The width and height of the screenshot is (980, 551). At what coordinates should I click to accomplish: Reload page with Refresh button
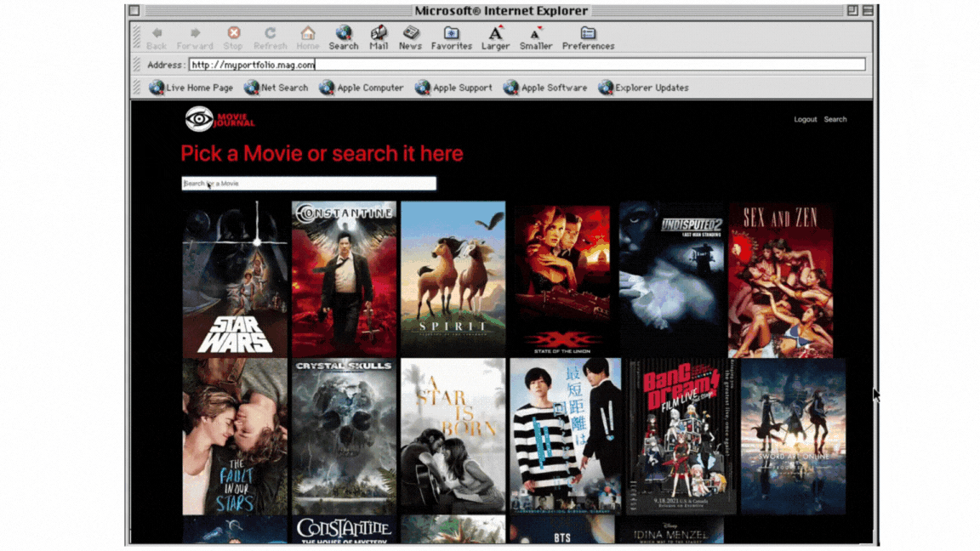[270, 38]
